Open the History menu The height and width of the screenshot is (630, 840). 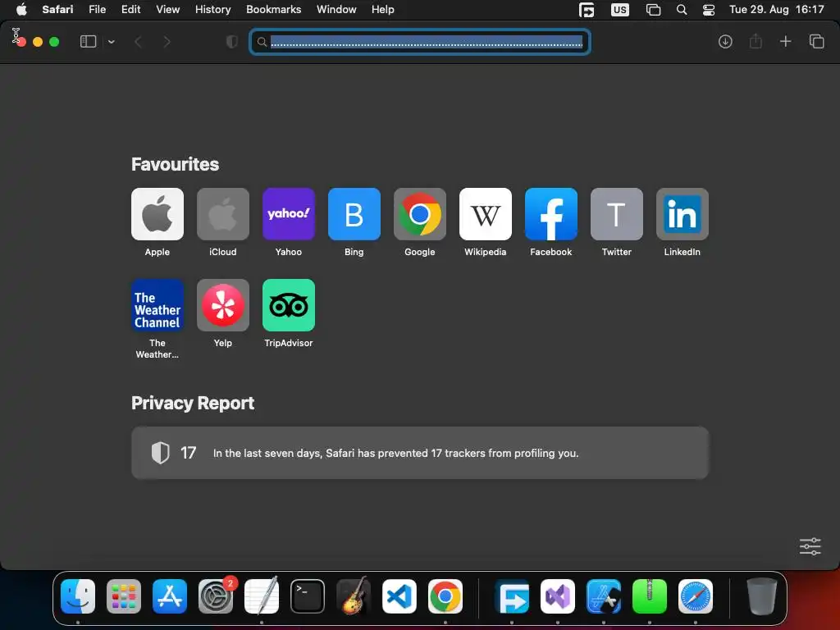212,10
